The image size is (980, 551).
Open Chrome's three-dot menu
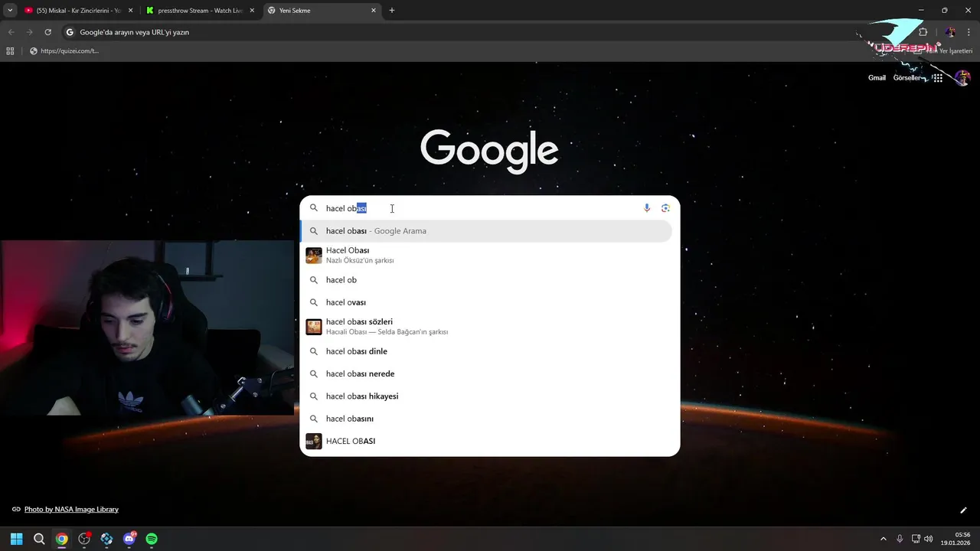[x=969, y=32]
